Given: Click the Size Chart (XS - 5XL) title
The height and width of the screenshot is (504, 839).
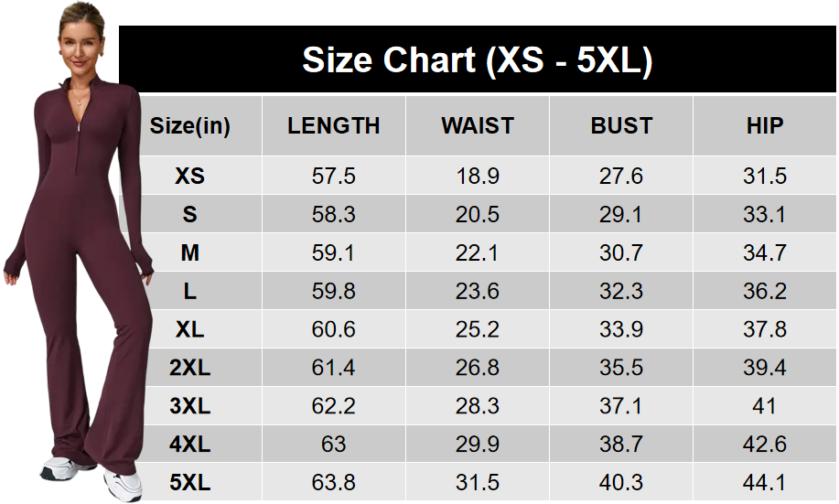Looking at the screenshot, I should click(x=477, y=60).
